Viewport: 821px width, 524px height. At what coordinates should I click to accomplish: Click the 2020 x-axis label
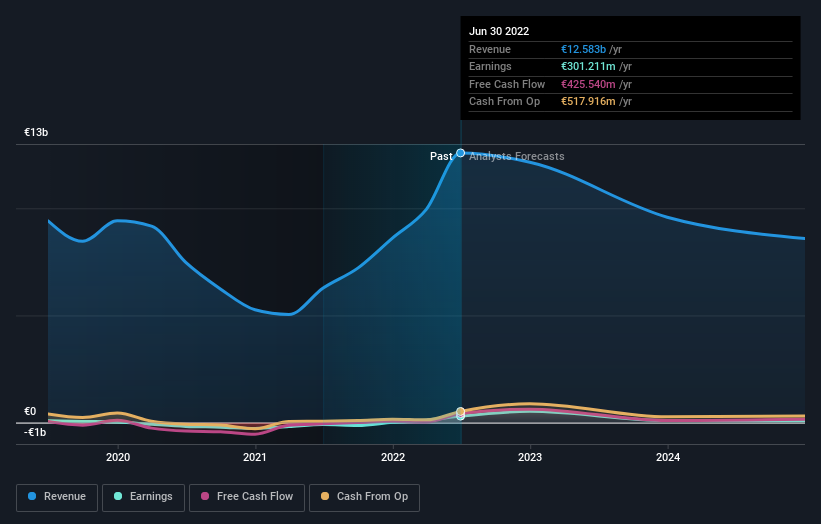[x=118, y=457]
